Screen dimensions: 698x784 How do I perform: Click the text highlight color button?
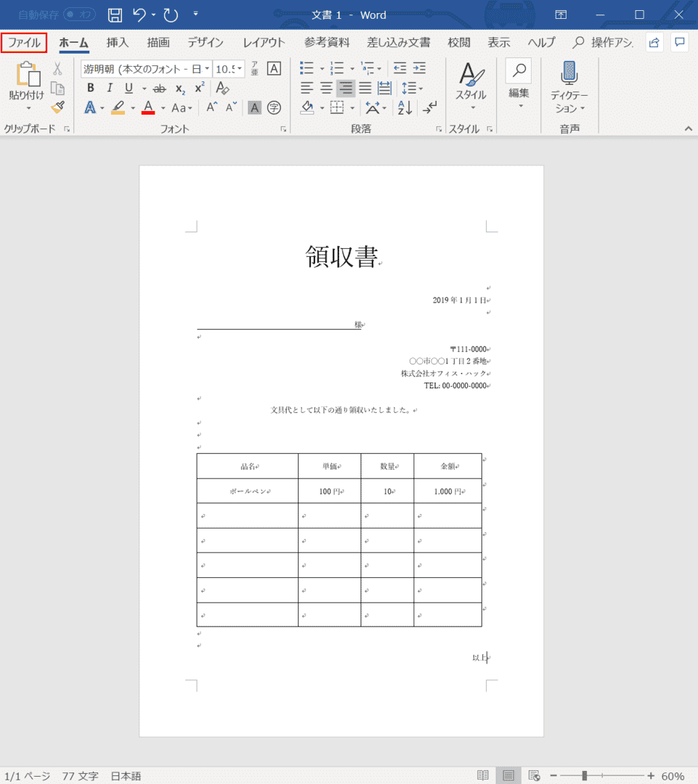pos(118,107)
